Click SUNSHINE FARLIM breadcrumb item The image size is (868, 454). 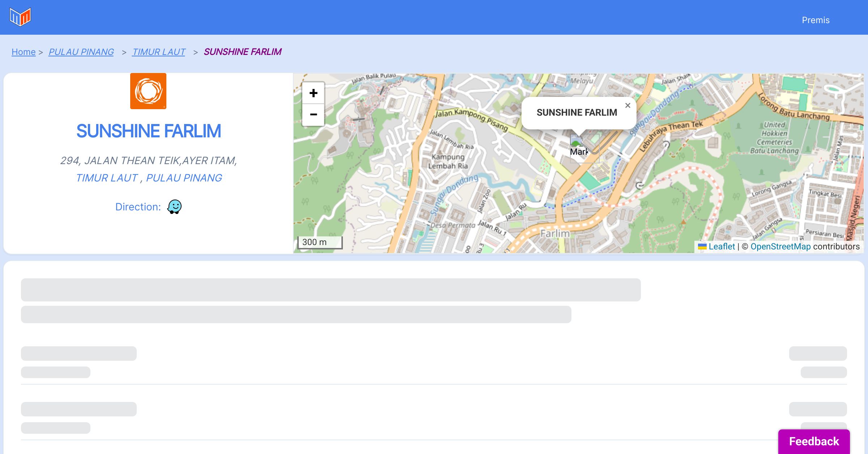[x=242, y=52]
